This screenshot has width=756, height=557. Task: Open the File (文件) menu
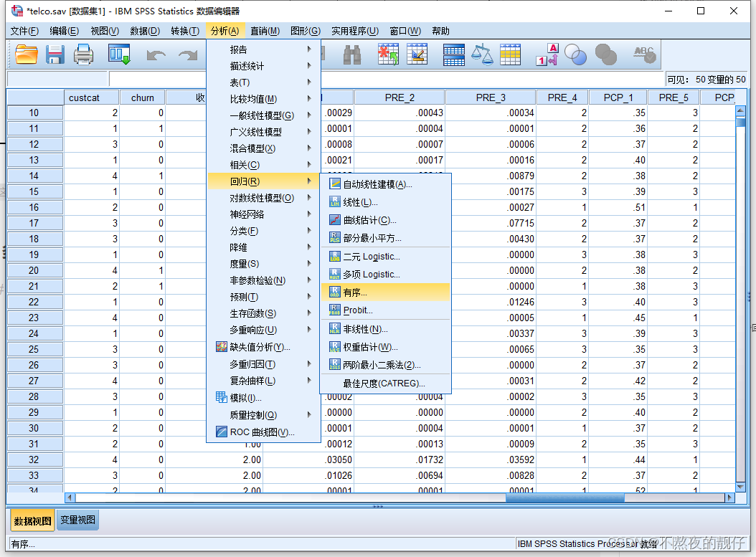24,31
